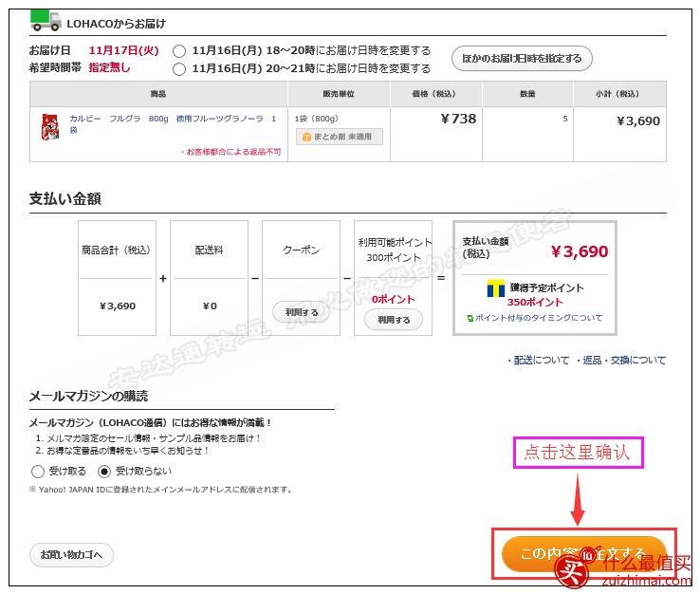Click the 指定無し time slot text
This screenshot has height=594, width=700.
tap(109, 68)
